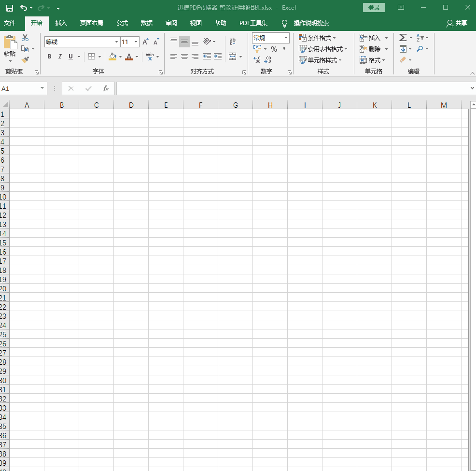476x471 pixels.
Task: Open the font name dropdown
Action: pos(116,42)
